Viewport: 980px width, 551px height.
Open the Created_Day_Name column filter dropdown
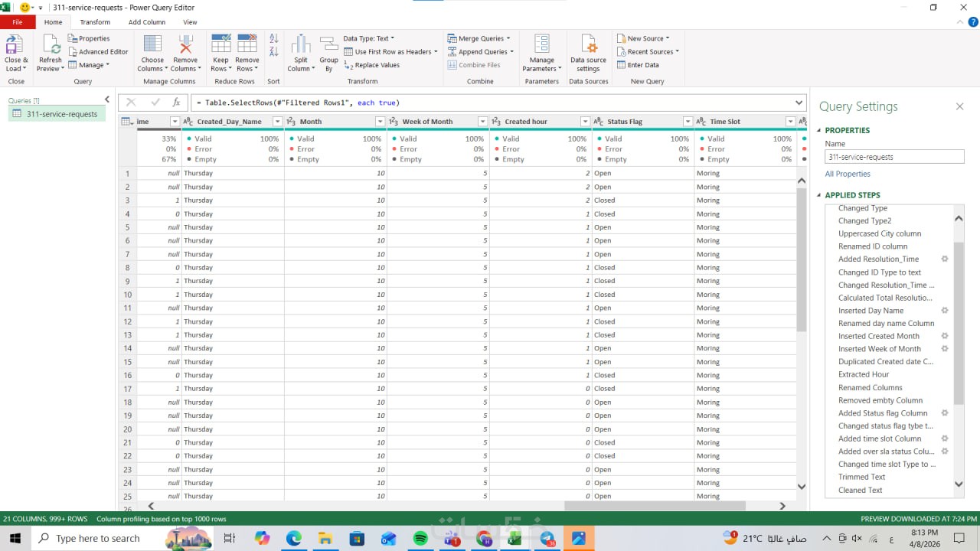click(277, 122)
